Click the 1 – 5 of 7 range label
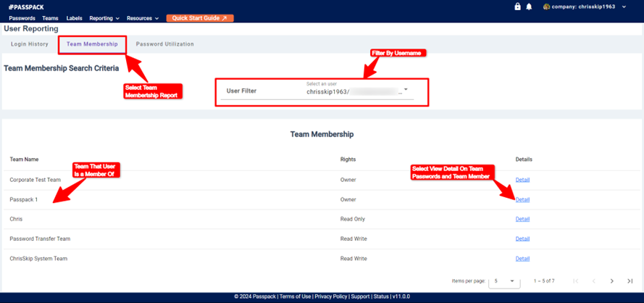Image resolution: width=644 pixels, height=303 pixels. coord(544,281)
